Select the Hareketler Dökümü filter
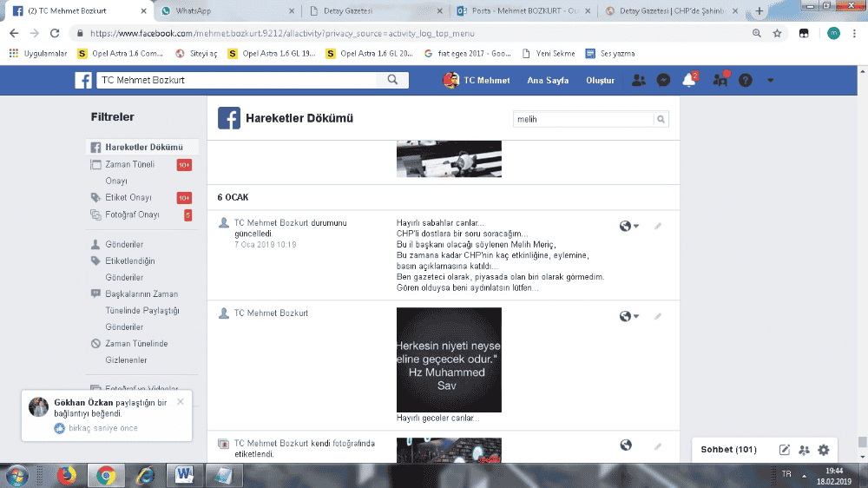Screen dimensions: 868x488 142,148
